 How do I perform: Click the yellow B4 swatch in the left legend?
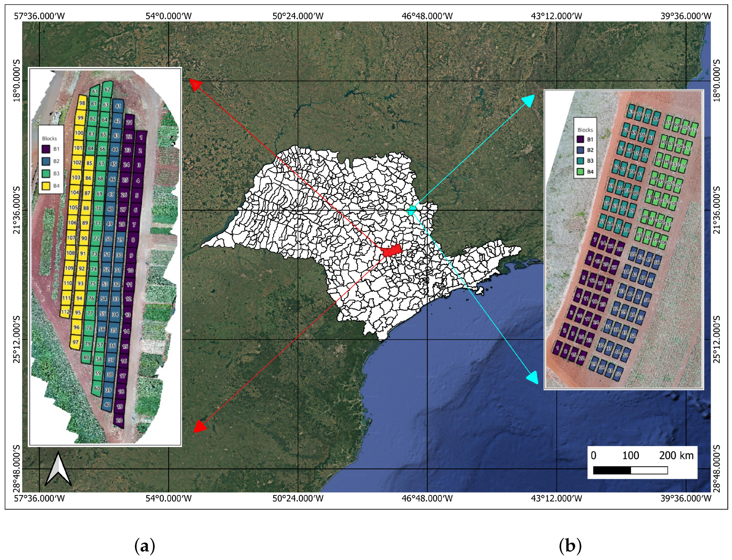coord(46,186)
